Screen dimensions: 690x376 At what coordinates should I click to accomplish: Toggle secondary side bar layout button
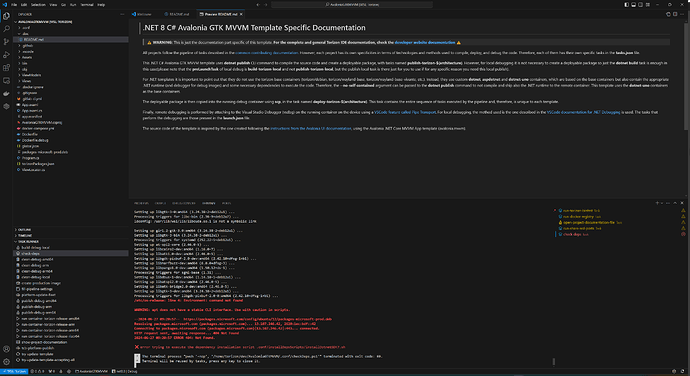(641, 4)
